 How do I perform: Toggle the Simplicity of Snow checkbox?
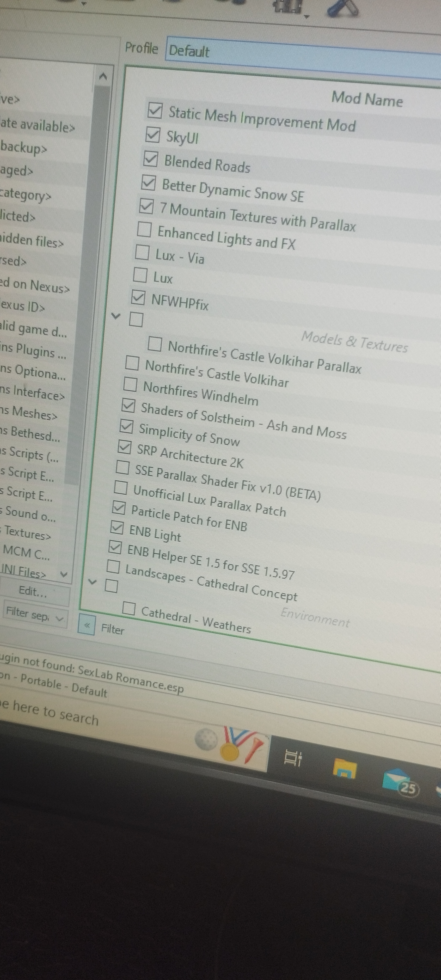point(126,426)
